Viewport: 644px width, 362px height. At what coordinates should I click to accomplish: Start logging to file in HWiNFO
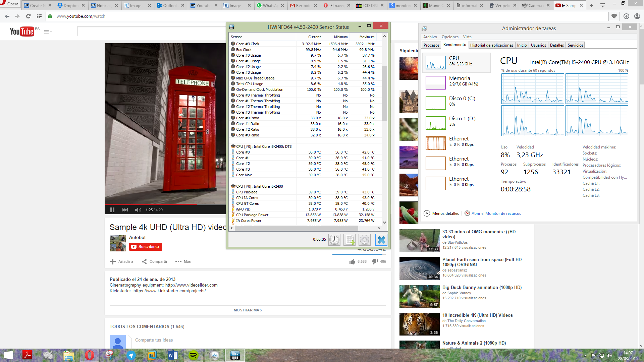(350, 240)
